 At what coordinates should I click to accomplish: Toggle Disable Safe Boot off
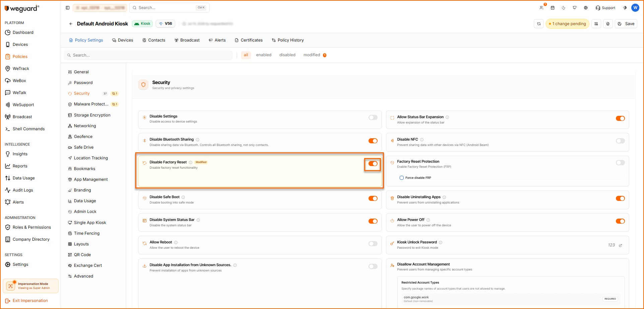[x=373, y=199]
